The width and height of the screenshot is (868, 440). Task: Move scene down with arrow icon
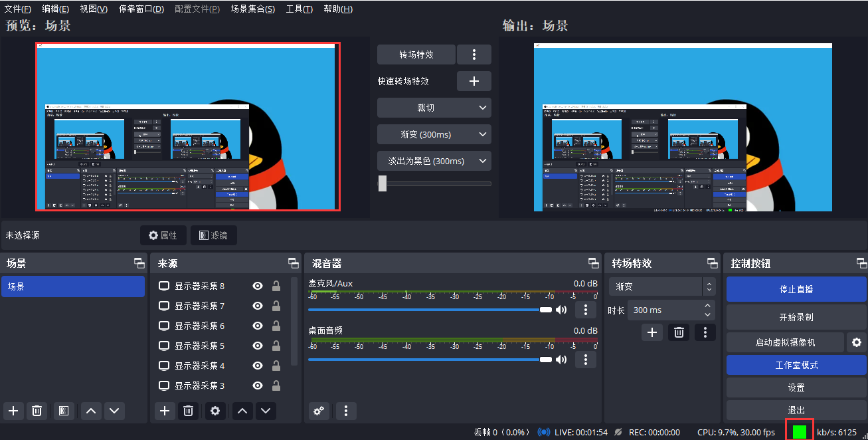point(115,411)
